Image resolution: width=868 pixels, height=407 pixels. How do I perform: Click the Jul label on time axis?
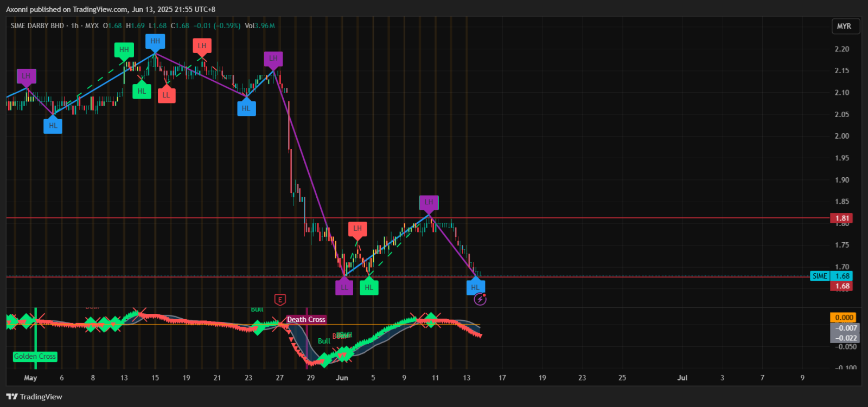click(x=682, y=378)
